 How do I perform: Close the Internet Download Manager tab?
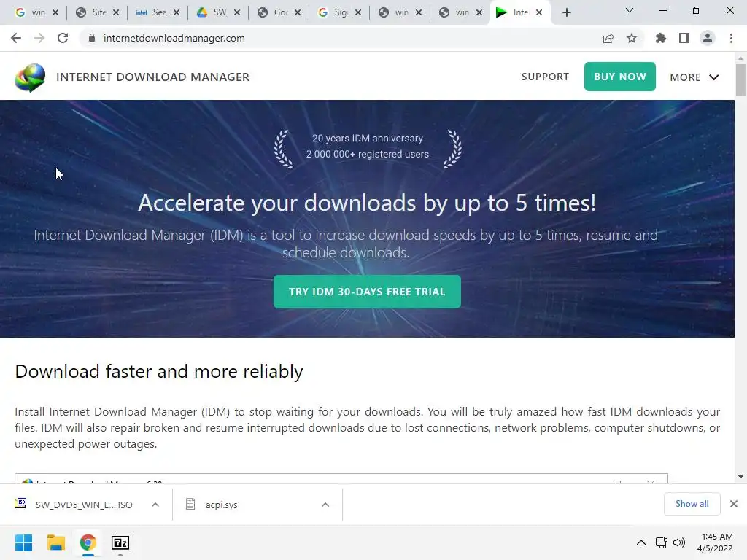[539, 13]
